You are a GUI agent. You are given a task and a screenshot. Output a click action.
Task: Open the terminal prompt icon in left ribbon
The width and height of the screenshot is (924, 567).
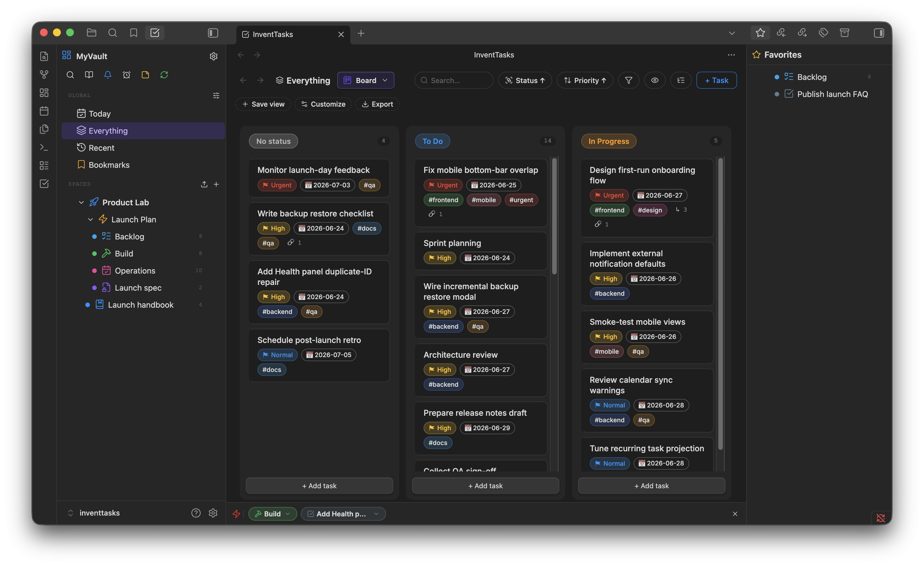coord(44,147)
